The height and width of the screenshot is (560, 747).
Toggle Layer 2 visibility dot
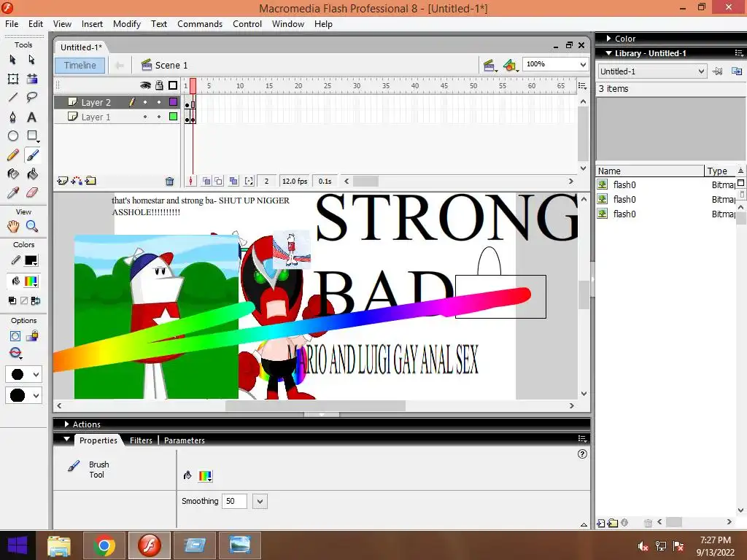click(x=145, y=102)
